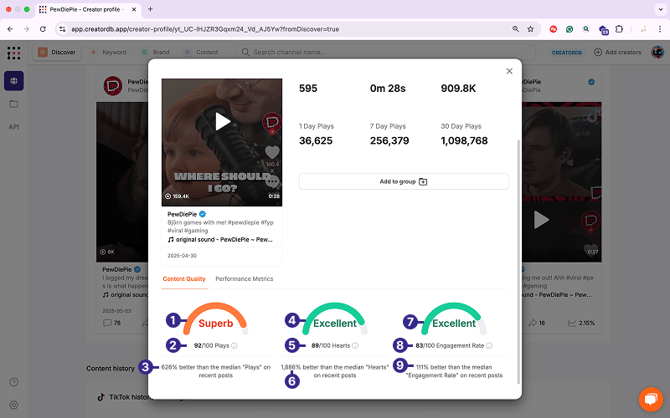Select the Content Quality tab
This screenshot has height=418, width=670.
coord(184,279)
